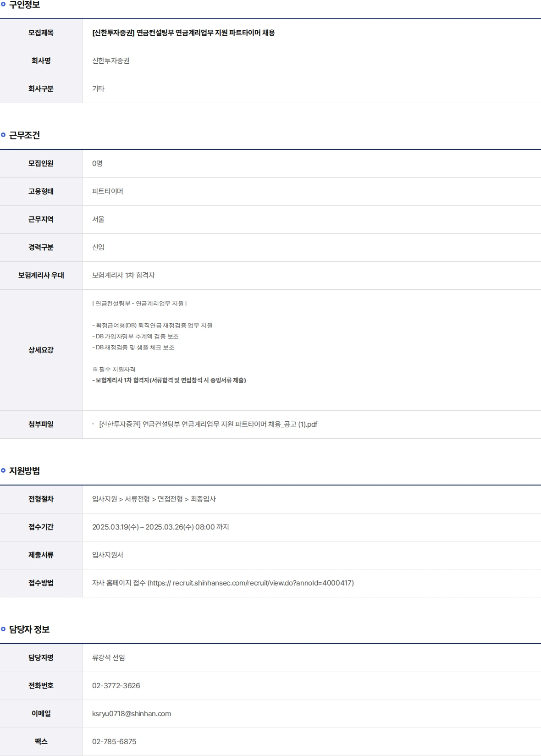Click the 근무지역 value 서울

point(98,220)
